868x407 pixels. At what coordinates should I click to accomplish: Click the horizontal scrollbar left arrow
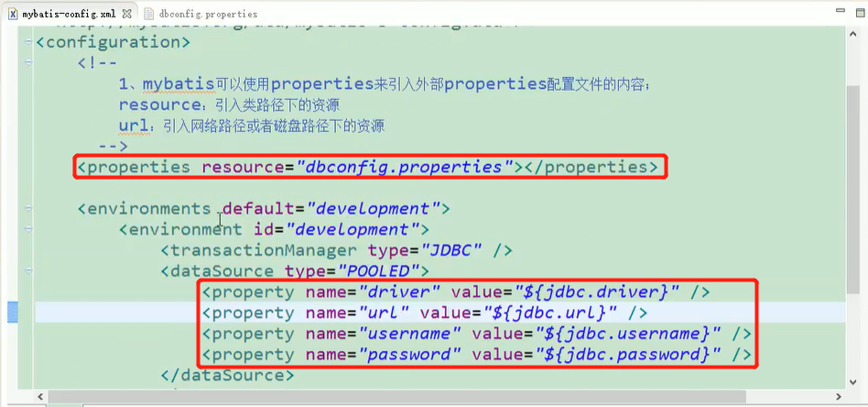pos(40,397)
